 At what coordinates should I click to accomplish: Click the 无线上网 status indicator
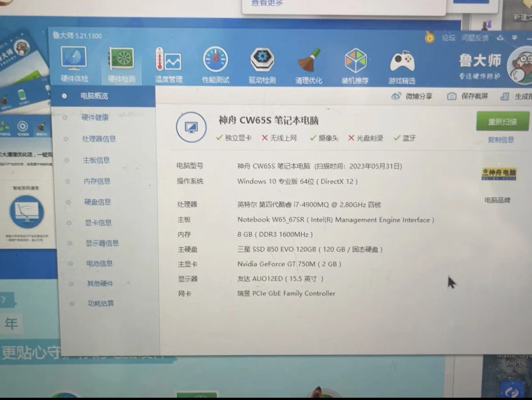click(279, 138)
